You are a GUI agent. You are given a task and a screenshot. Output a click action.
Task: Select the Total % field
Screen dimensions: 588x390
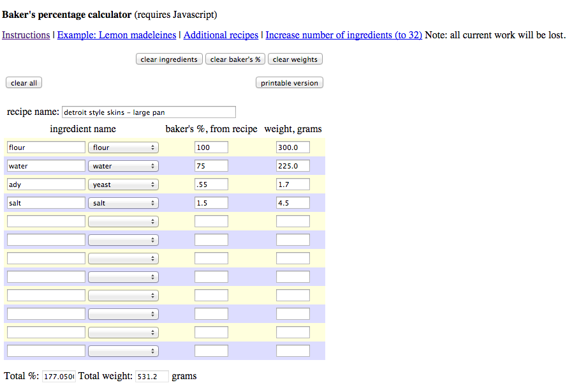tap(59, 377)
